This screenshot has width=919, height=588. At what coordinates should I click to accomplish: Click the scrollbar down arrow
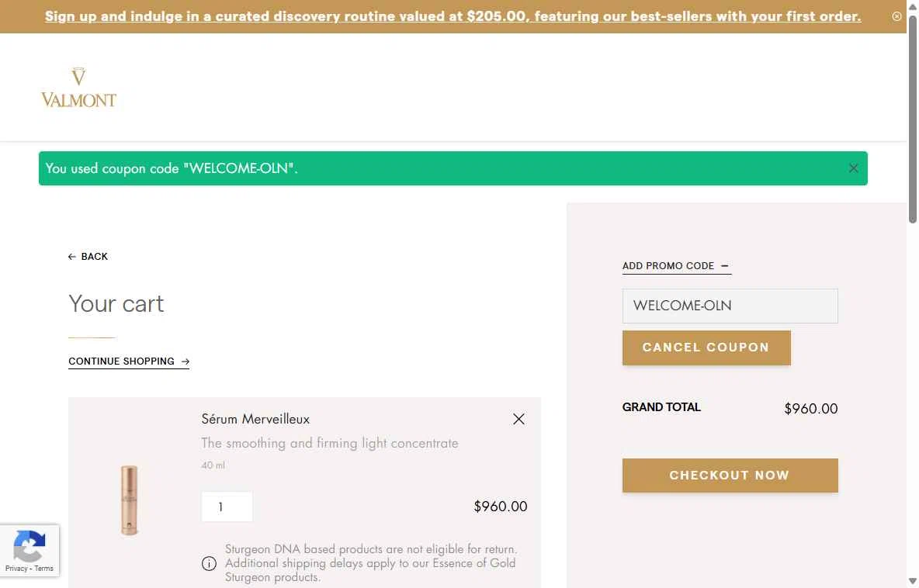913,581
